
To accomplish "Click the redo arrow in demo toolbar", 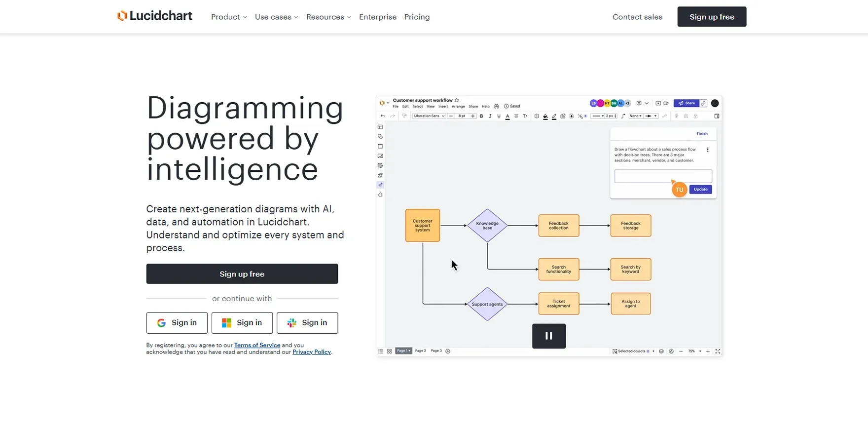I will click(393, 116).
